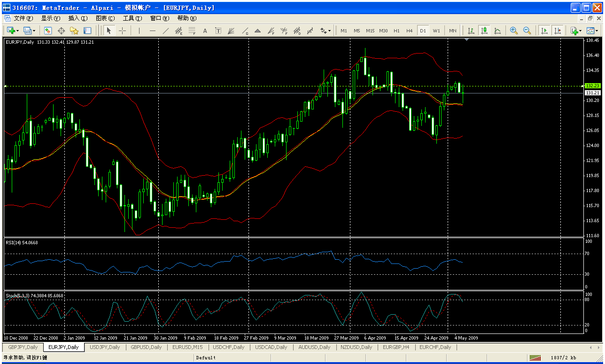Image resolution: width=605 pixels, height=364 pixels.
Task: Select the linear regression channel tool
Action: [x=310, y=31]
